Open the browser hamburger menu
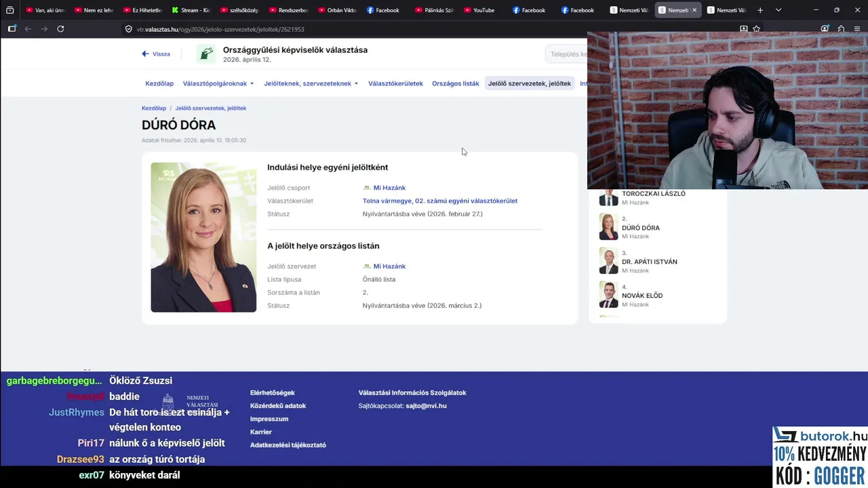This screenshot has height=488, width=868. pos(857,28)
